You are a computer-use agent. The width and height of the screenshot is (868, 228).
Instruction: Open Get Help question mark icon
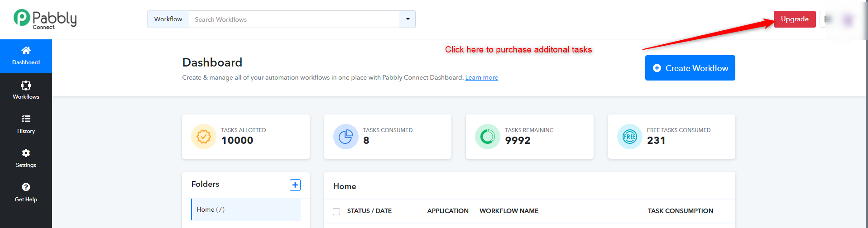coord(26,187)
